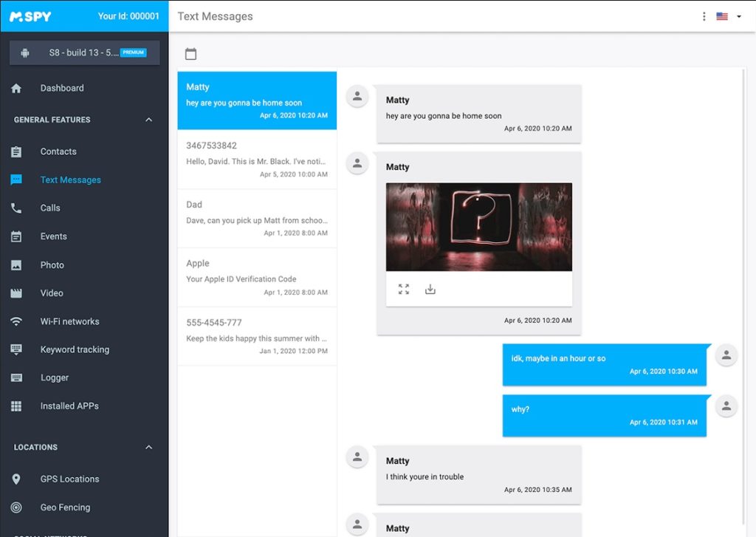
Task: Open the question mark image thumbnail
Action: click(478, 227)
